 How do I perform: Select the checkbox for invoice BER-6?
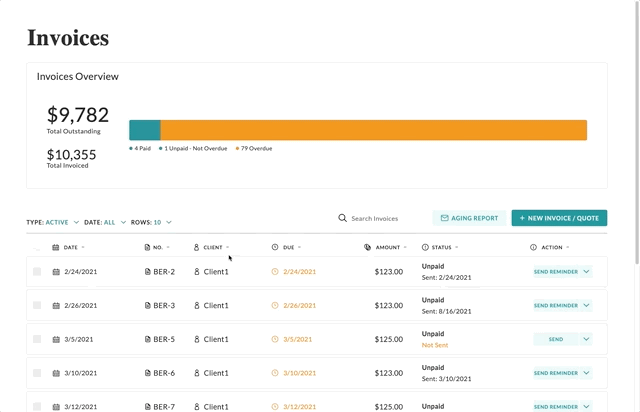tap(37, 373)
